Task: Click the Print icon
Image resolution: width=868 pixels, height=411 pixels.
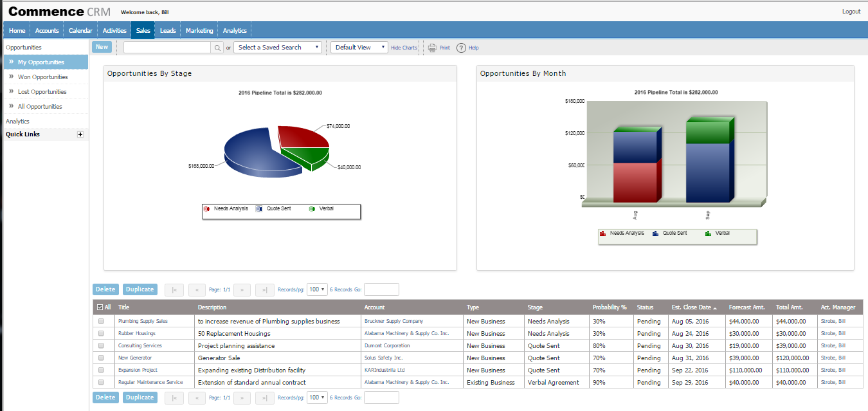Action: pyautogui.click(x=432, y=48)
